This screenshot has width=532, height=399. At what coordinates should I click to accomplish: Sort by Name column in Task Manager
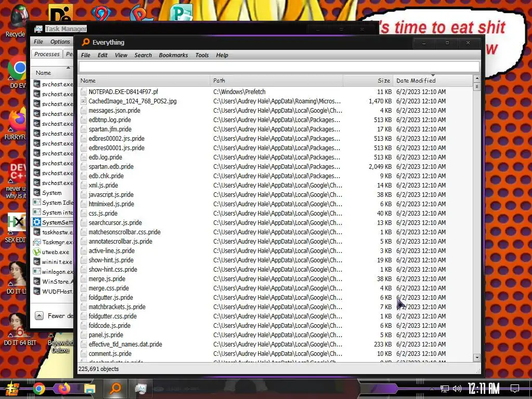click(44, 73)
